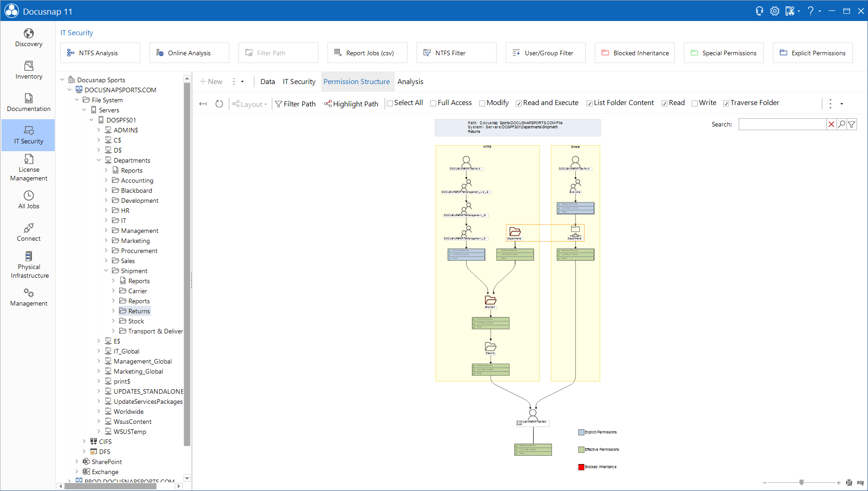Click the NTFS Filter button
868x491 pixels.
click(x=456, y=53)
